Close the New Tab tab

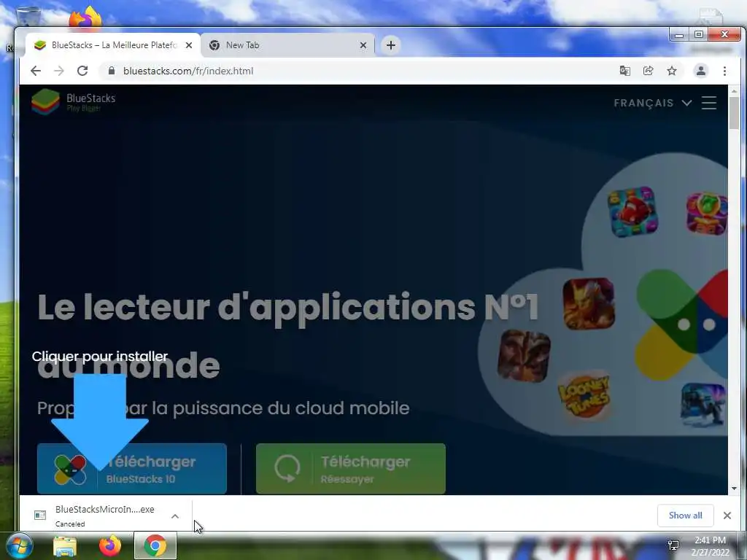tap(363, 45)
